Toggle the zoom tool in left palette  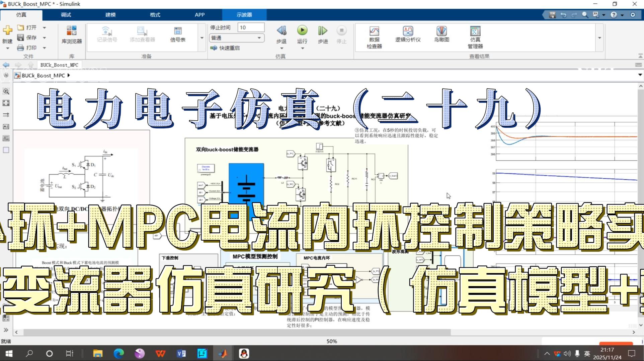(x=6, y=91)
